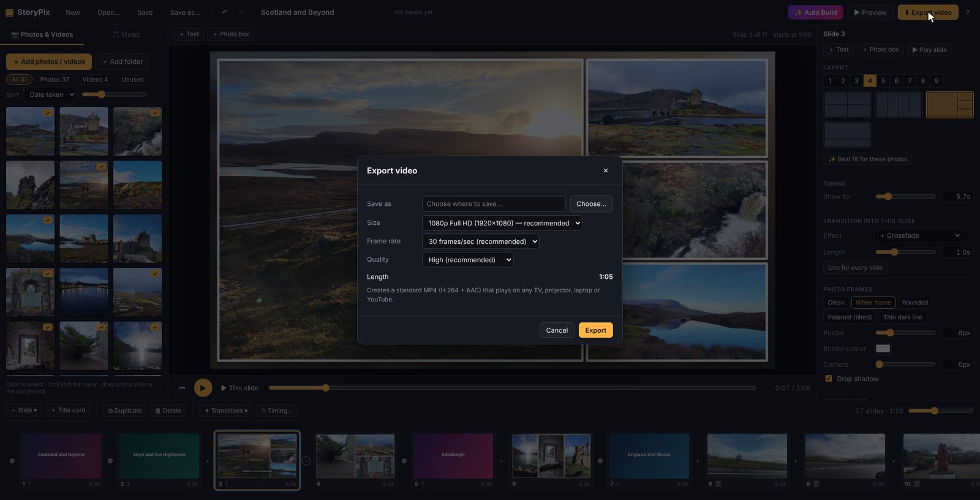The height and width of the screenshot is (500, 980).
Task: Click the Border colour swatch
Action: [x=883, y=349]
